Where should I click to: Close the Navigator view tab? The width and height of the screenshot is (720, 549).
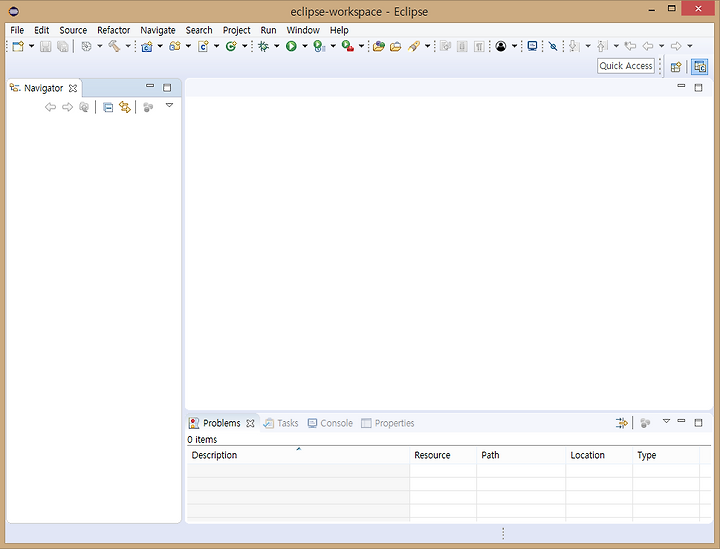click(x=73, y=88)
